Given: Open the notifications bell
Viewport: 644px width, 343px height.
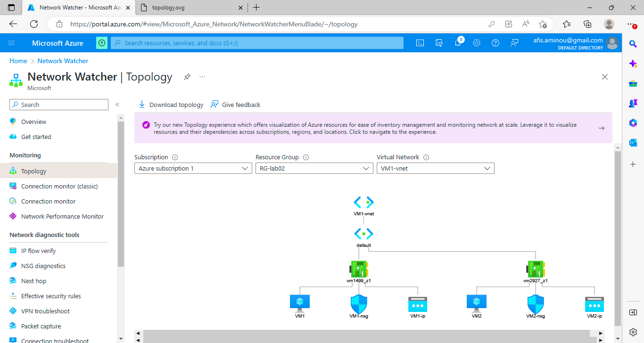Looking at the screenshot, I should pos(458,43).
